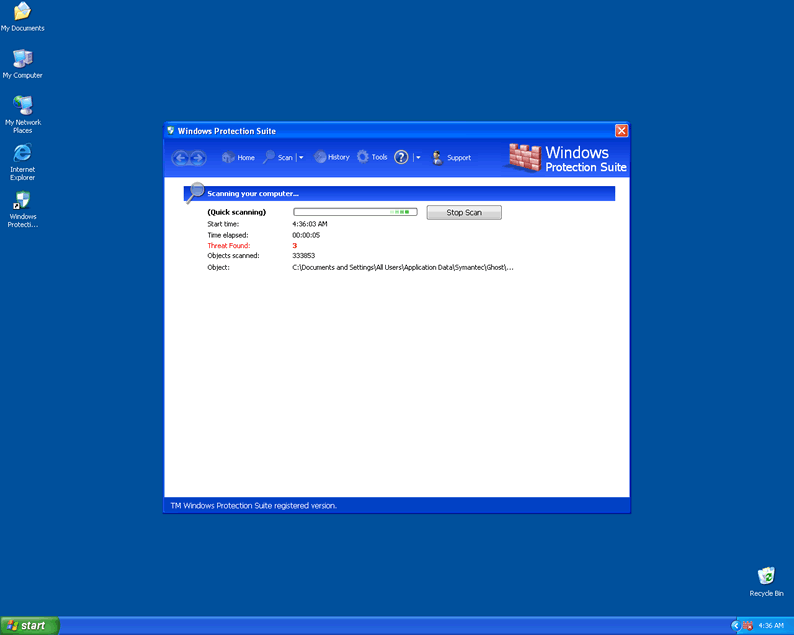Select the My Documents desktop icon
The width and height of the screenshot is (794, 635).
[22, 15]
